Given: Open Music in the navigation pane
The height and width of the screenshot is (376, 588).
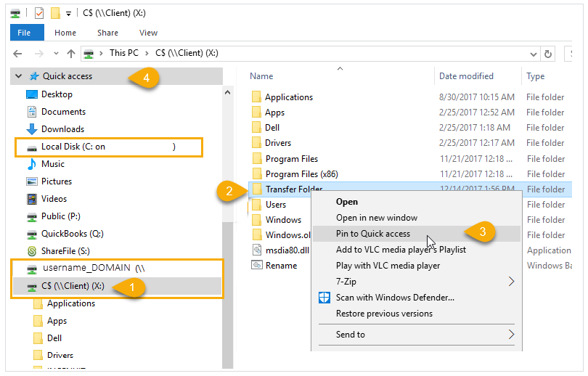Looking at the screenshot, I should click(53, 164).
